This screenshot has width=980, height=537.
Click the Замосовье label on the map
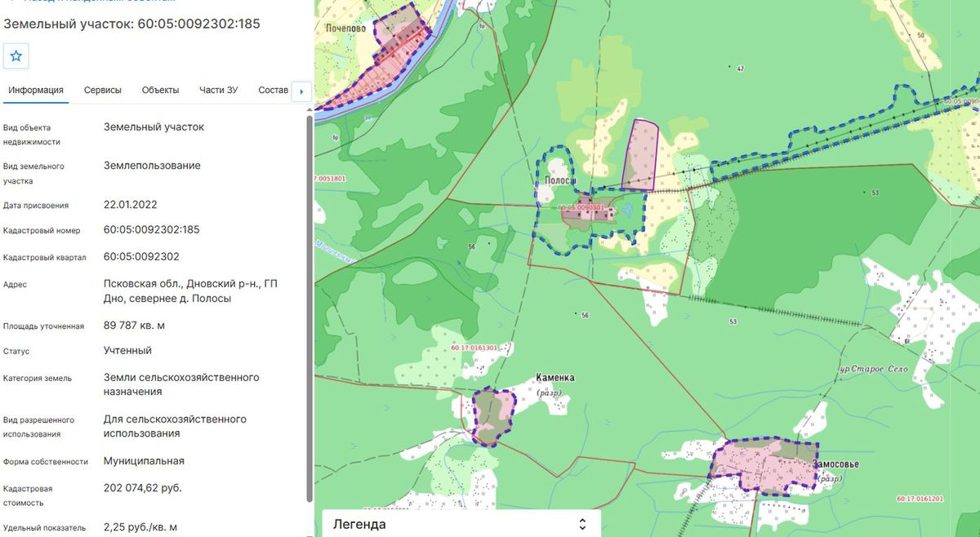[835, 464]
